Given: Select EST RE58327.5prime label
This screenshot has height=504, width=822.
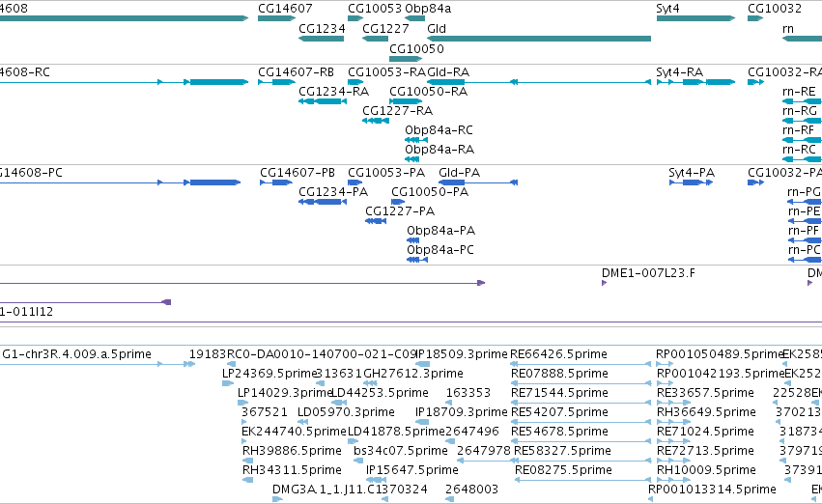Looking at the screenshot, I should click(x=562, y=451).
